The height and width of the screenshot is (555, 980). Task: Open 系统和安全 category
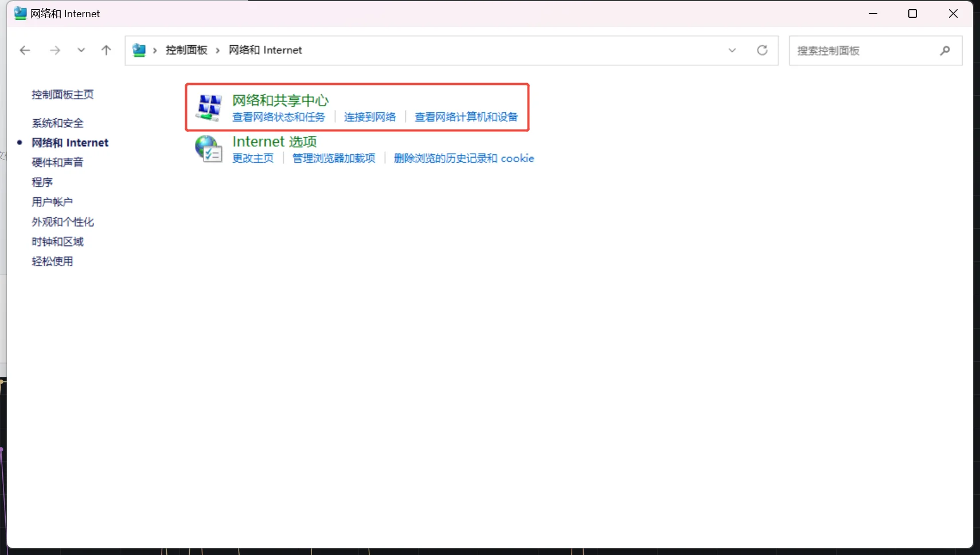click(57, 123)
